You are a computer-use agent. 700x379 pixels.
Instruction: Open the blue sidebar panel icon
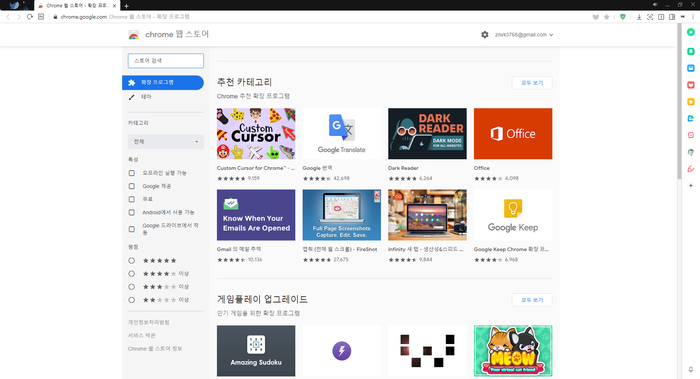(x=691, y=68)
